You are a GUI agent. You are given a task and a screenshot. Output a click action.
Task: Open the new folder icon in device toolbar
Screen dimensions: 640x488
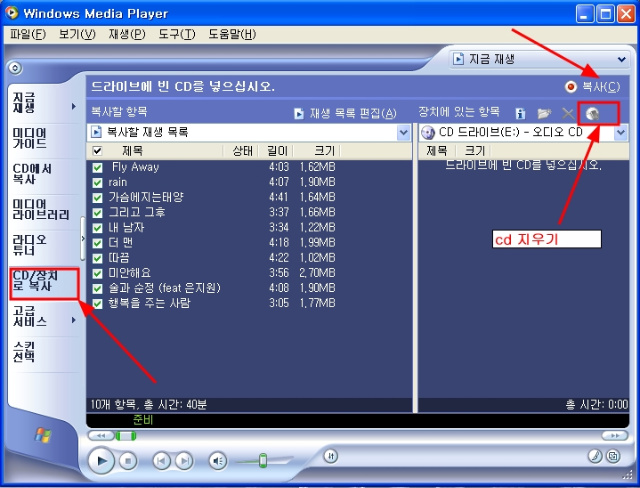tap(544, 113)
